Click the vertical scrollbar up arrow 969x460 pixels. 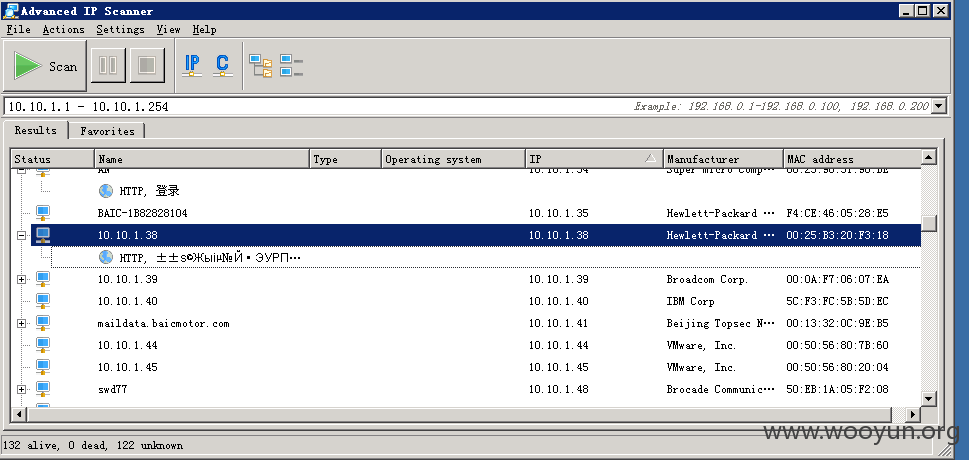tap(929, 157)
